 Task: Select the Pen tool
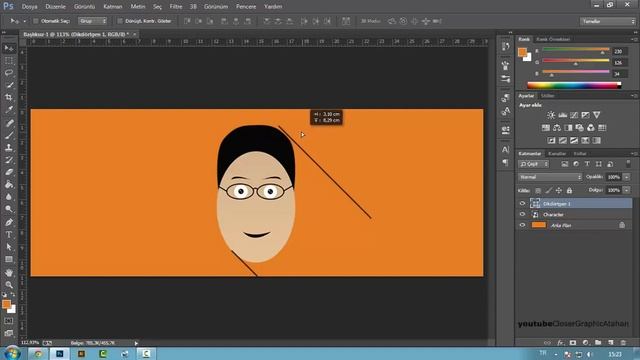[9, 222]
